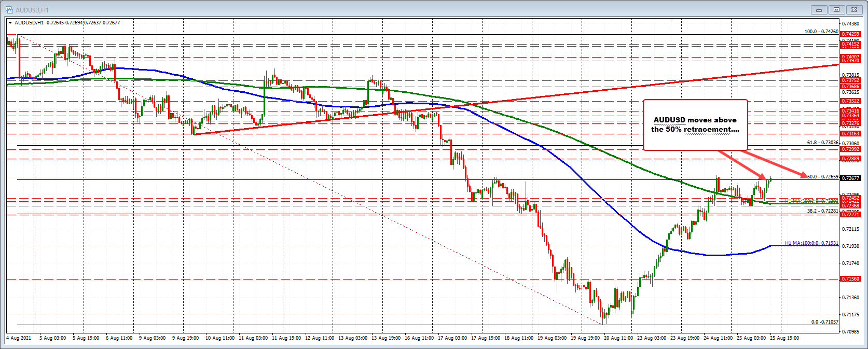Click the AUDUSD,H1 OHLC header text

click(x=67, y=23)
